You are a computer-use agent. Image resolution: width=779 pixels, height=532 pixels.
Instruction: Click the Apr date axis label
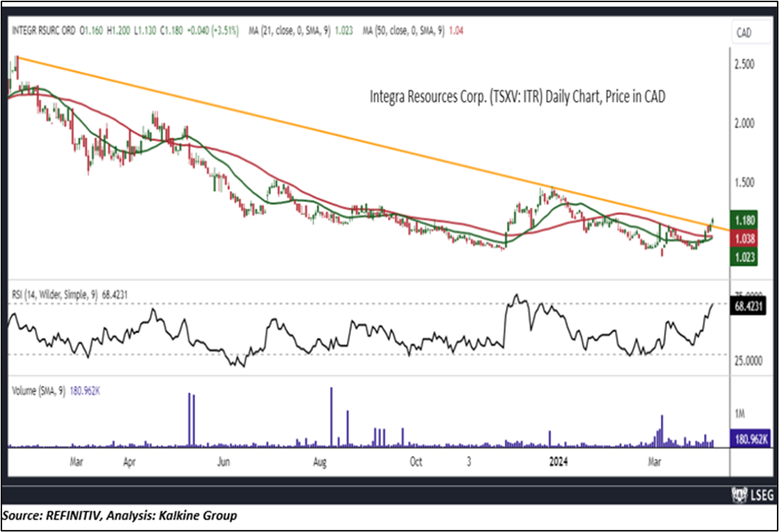click(129, 462)
